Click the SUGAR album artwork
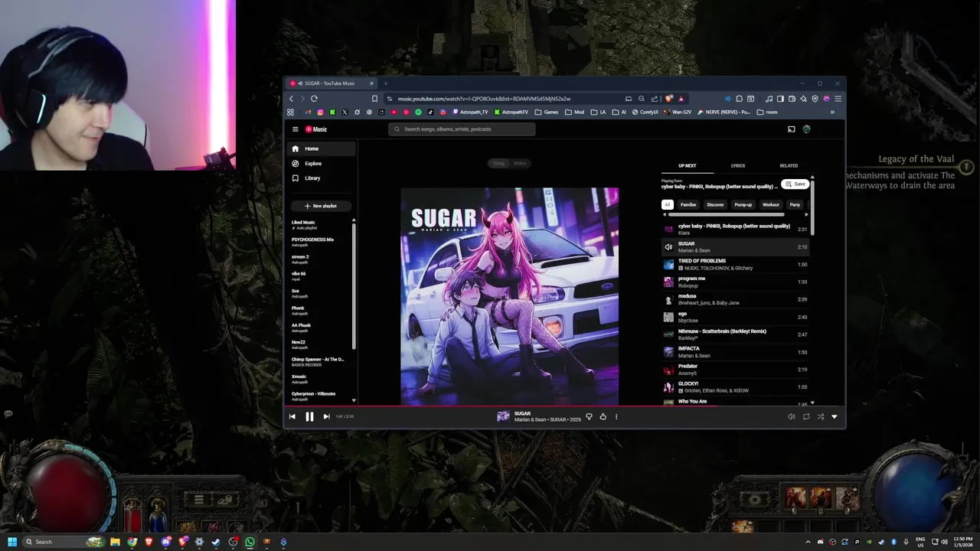This screenshot has width=980, height=551. 509,296
